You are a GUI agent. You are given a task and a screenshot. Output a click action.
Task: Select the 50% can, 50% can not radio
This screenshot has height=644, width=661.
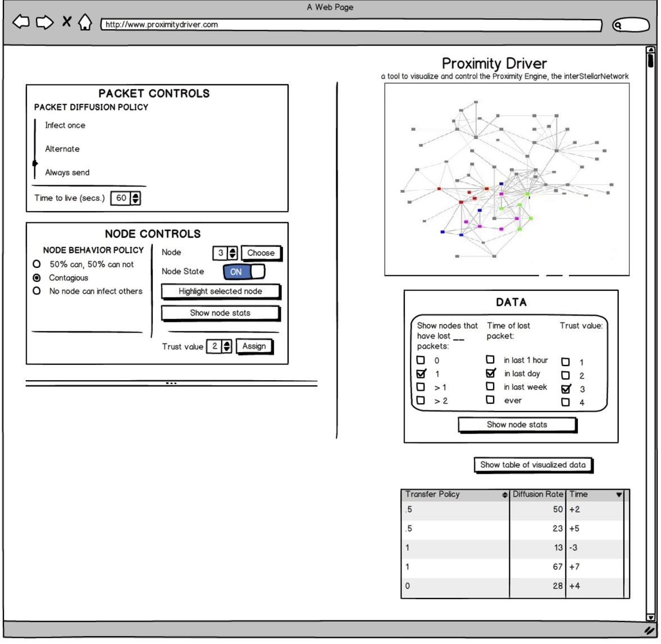(x=37, y=264)
